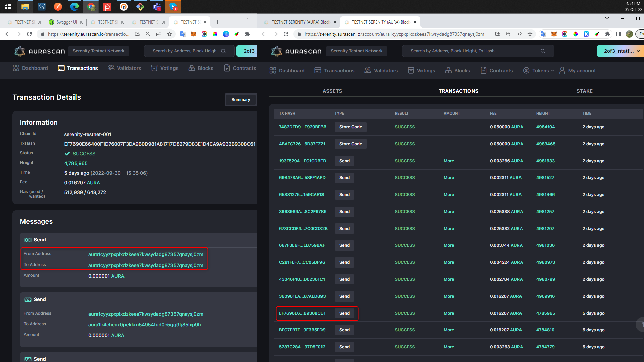Expand Tokens dropdown in right navigation
This screenshot has width=644, height=362.
point(539,71)
